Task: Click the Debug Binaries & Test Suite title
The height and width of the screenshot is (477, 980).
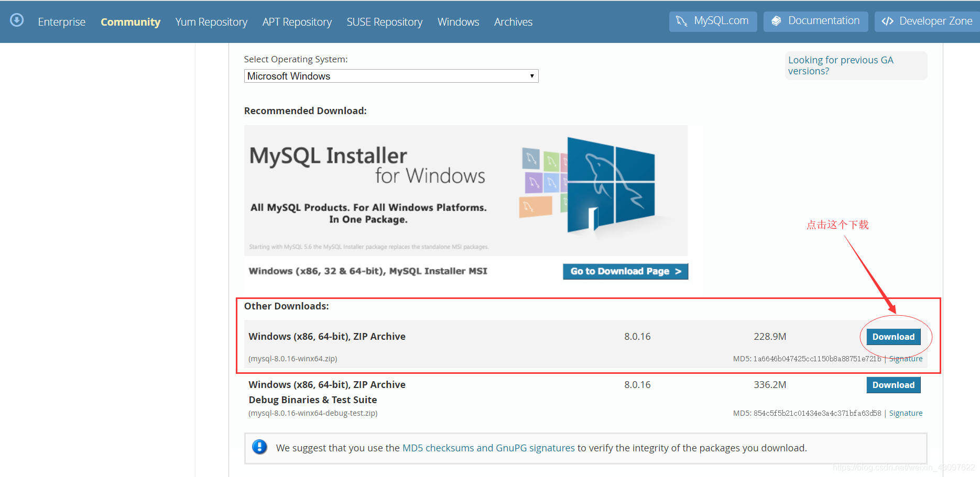Action: 312,400
